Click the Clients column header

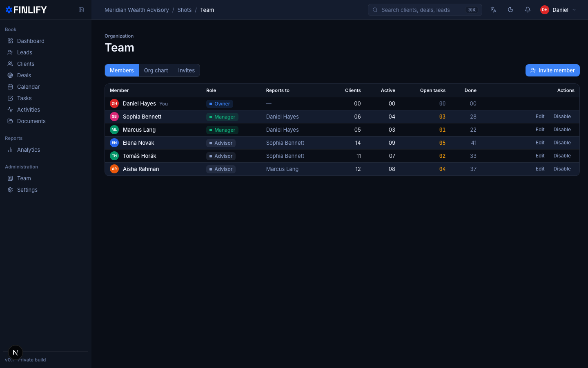click(x=353, y=90)
